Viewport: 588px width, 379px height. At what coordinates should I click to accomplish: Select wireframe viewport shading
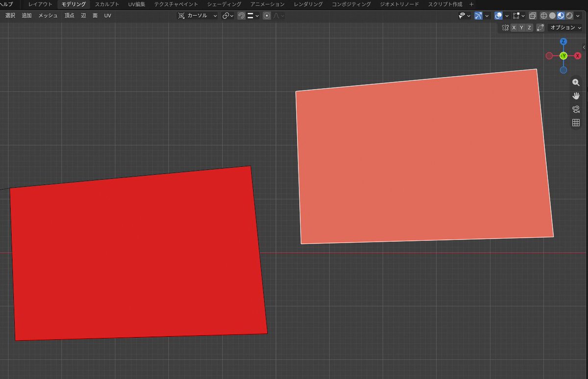click(543, 16)
